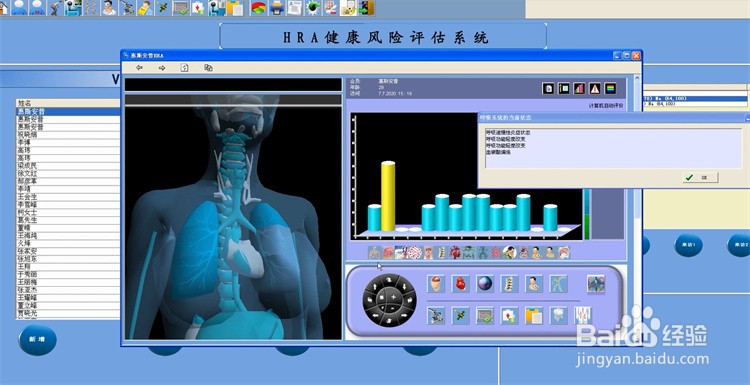The height and width of the screenshot is (385, 750).
Task: Click the yellow clipboard icon in control panel
Action: click(534, 316)
